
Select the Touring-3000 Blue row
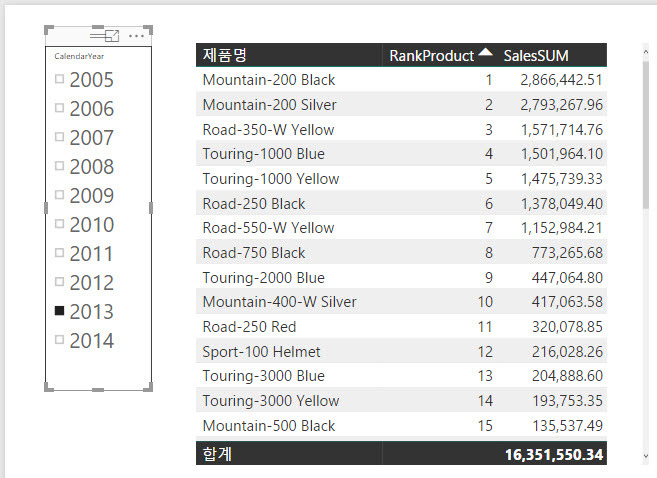point(401,376)
